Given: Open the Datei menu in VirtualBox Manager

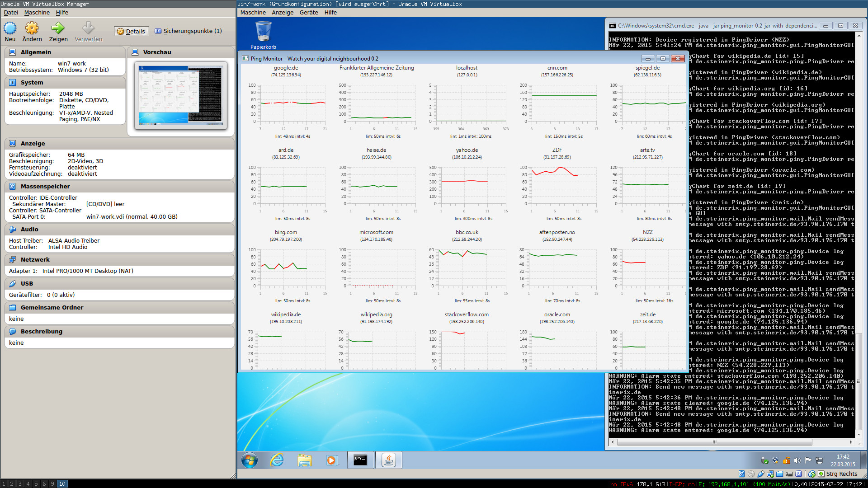Looking at the screenshot, I should (x=11, y=13).
